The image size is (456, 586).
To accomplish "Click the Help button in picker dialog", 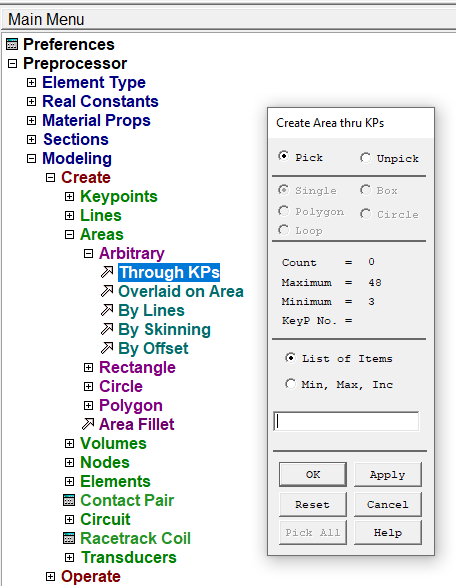I will [388, 533].
